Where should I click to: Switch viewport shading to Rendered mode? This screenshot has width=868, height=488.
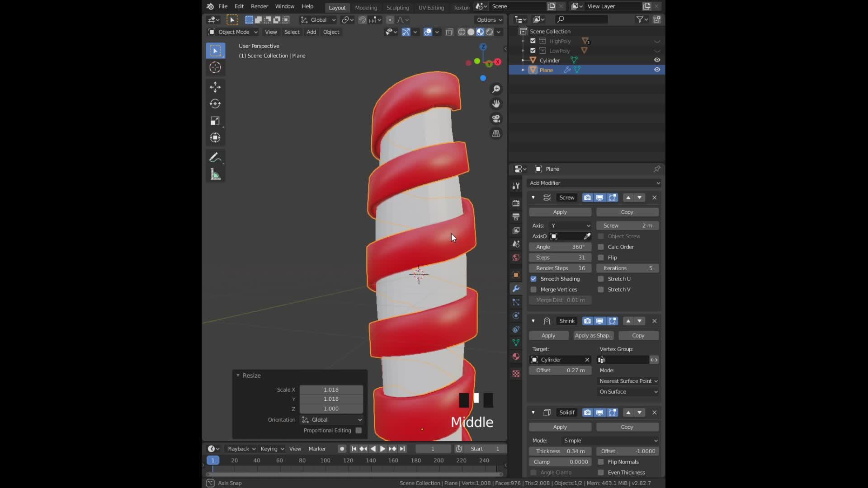coord(490,32)
